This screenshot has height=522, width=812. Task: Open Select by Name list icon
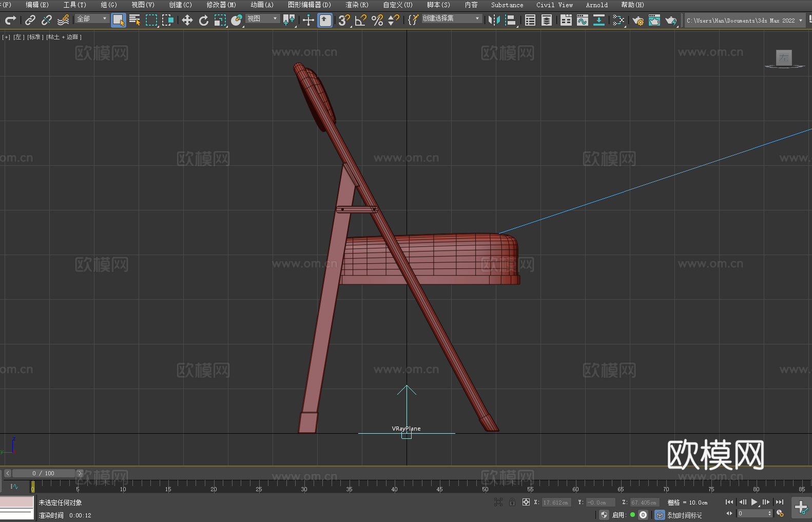coord(135,20)
